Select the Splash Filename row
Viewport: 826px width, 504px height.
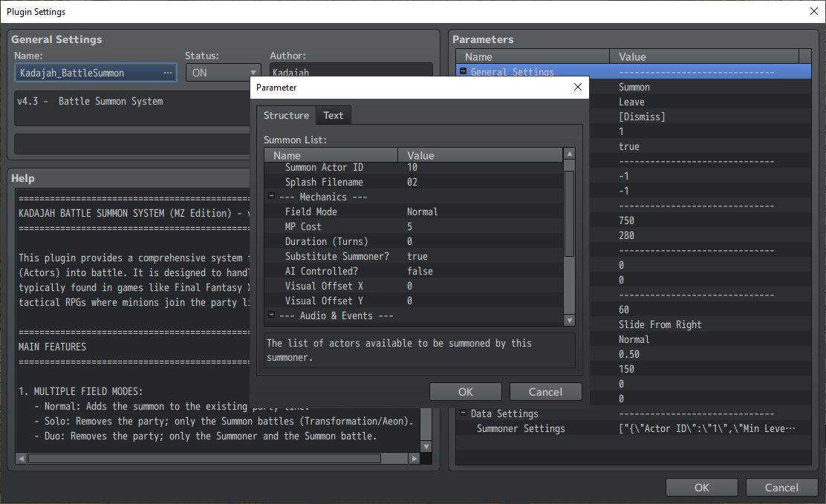point(414,182)
